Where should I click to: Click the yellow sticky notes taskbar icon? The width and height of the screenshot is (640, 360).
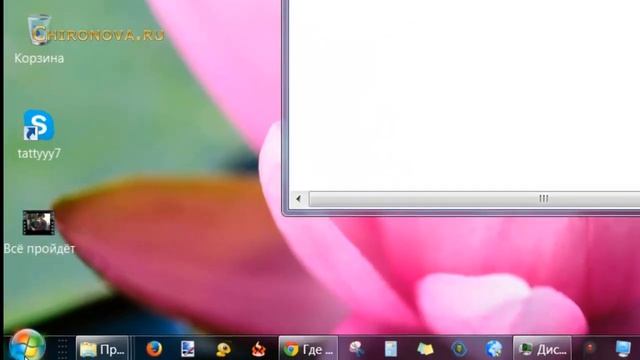425,349
